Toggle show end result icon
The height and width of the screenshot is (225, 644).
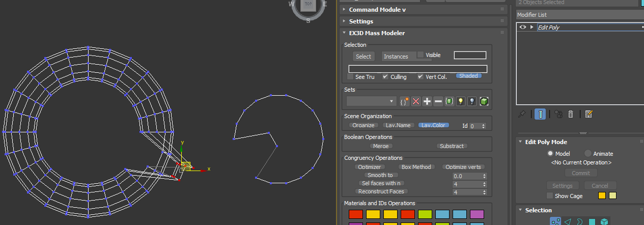pos(540,114)
